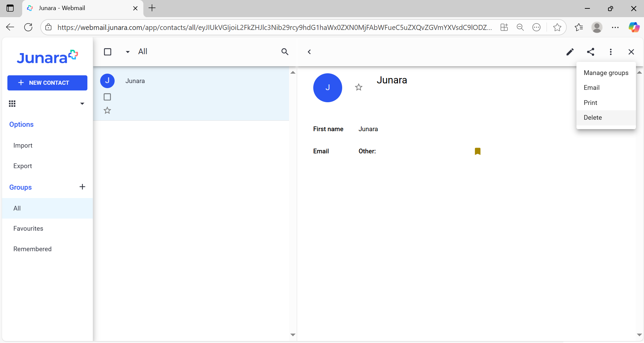The image size is (644, 343).
Task: Open the browser profile avatar
Action: [597, 27]
